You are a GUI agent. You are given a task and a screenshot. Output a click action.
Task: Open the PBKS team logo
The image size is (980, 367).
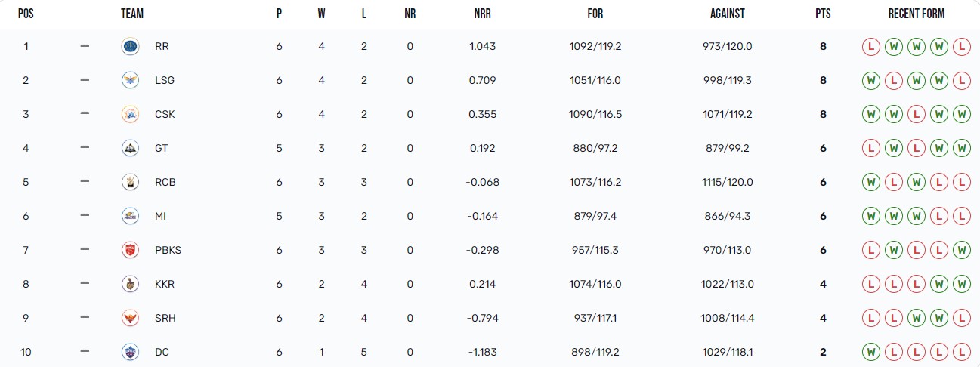coord(130,250)
